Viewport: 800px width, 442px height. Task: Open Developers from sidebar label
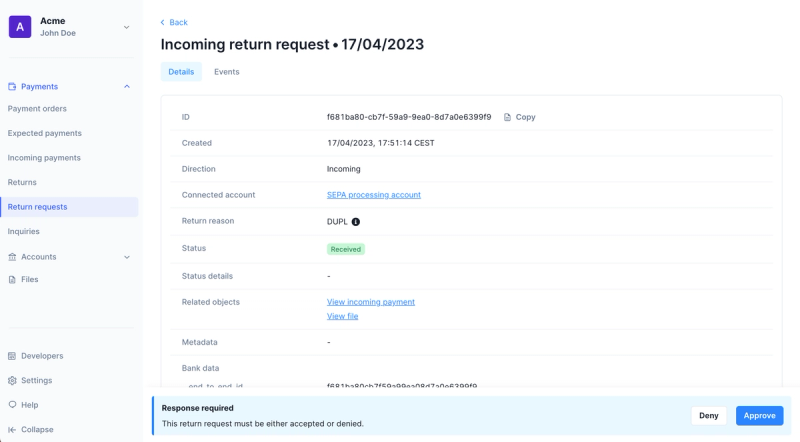point(42,356)
